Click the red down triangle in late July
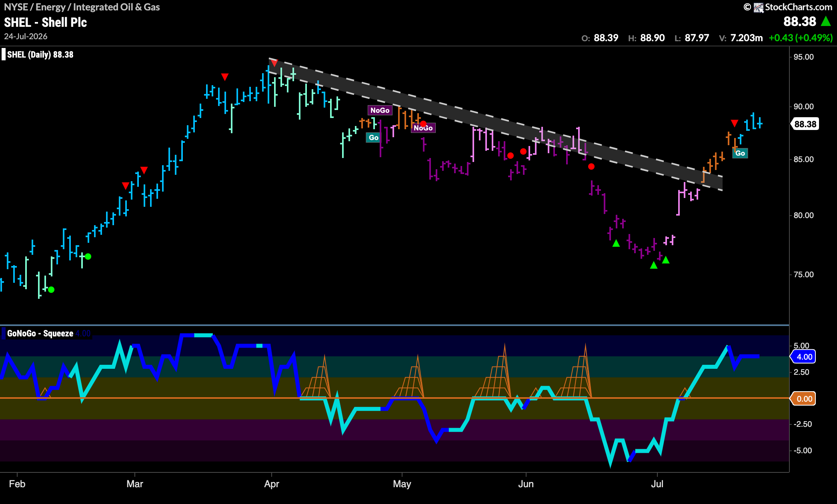 (734, 123)
